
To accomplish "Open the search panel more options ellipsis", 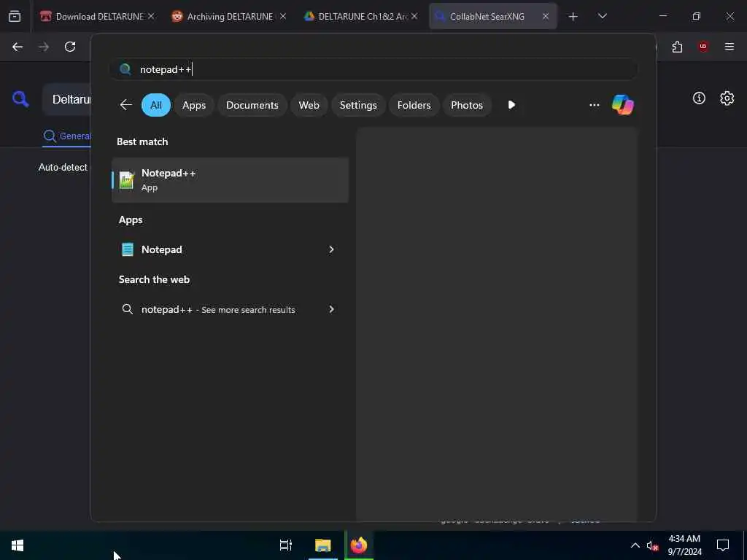I will point(594,105).
